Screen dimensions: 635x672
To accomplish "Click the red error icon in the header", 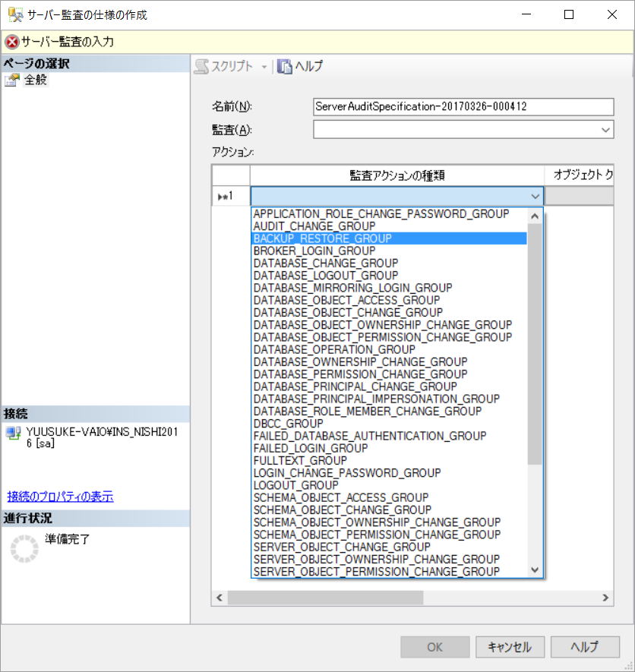I will (12, 42).
